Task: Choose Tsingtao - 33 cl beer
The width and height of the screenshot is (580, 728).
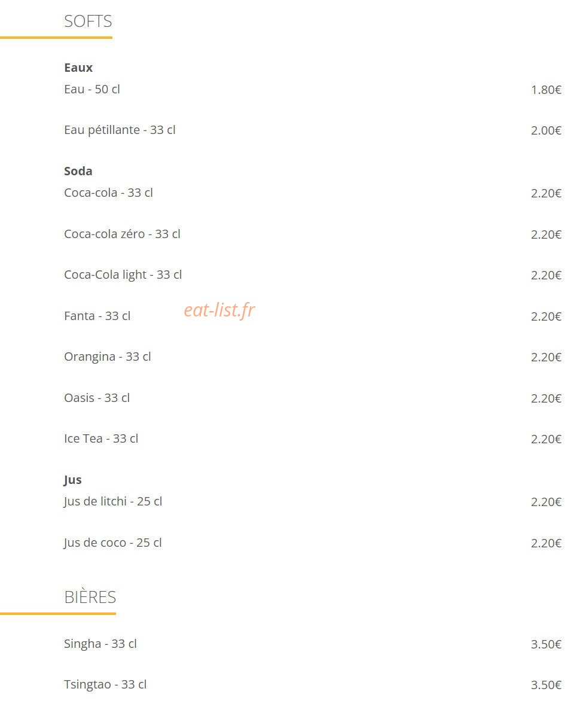Action: (x=105, y=684)
